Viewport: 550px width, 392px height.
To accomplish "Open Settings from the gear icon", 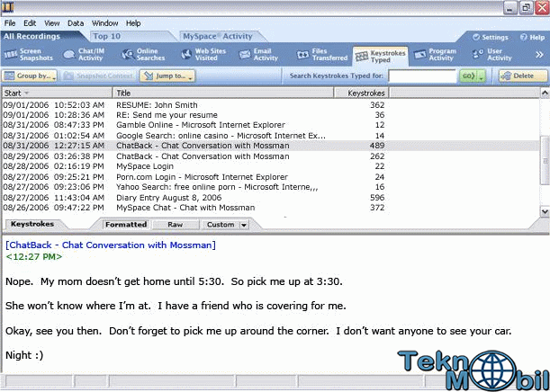I will [x=491, y=37].
